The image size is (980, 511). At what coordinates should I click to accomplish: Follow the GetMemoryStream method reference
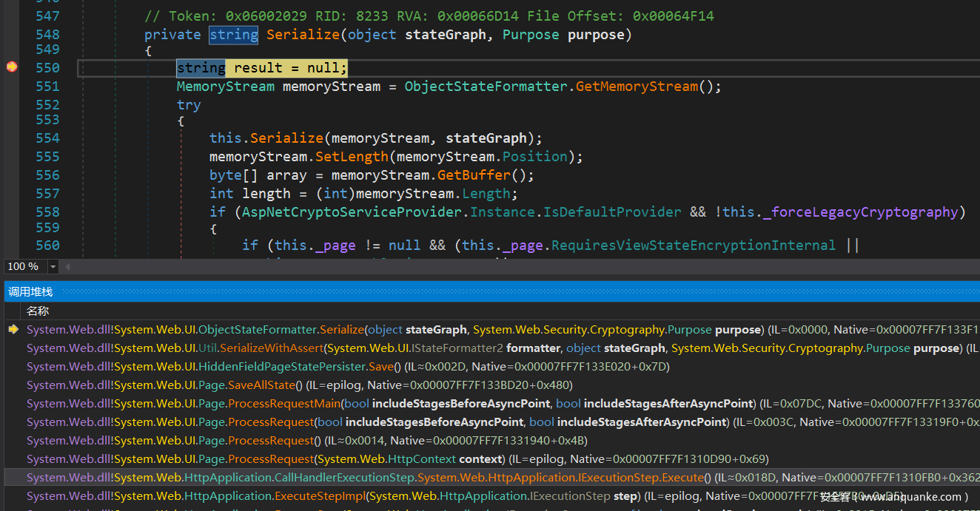637,87
